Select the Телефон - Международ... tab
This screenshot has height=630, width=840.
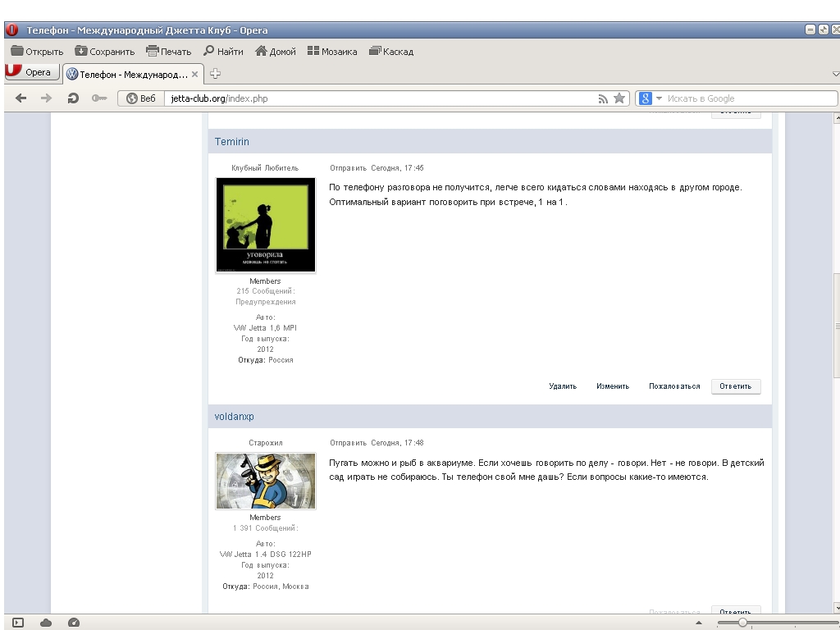(x=133, y=75)
